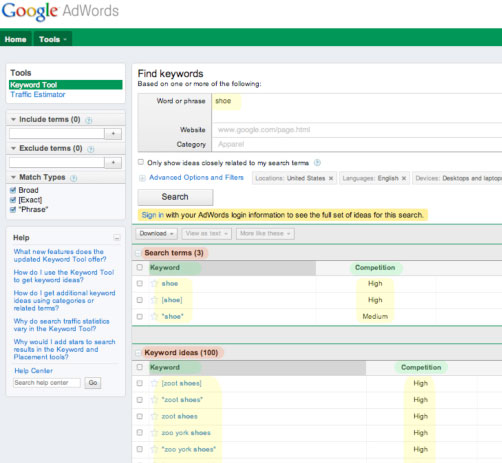
Task: Open the Download dropdown
Action: [x=157, y=234]
